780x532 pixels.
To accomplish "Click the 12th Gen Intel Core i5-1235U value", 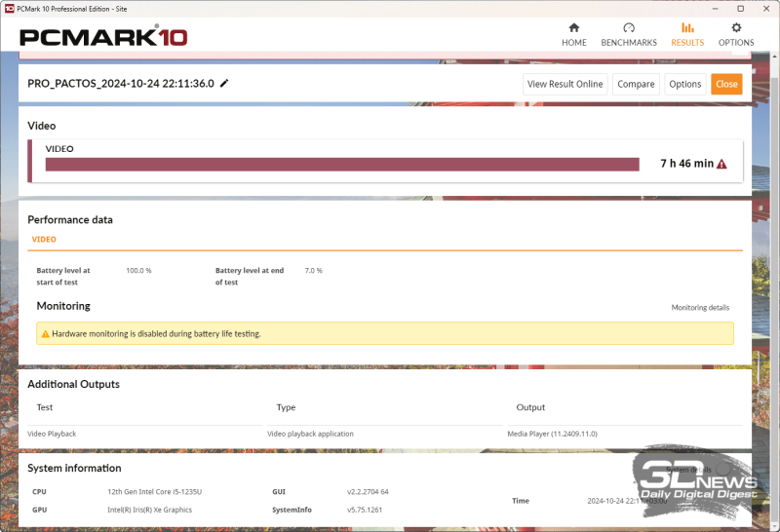I will coord(155,492).
